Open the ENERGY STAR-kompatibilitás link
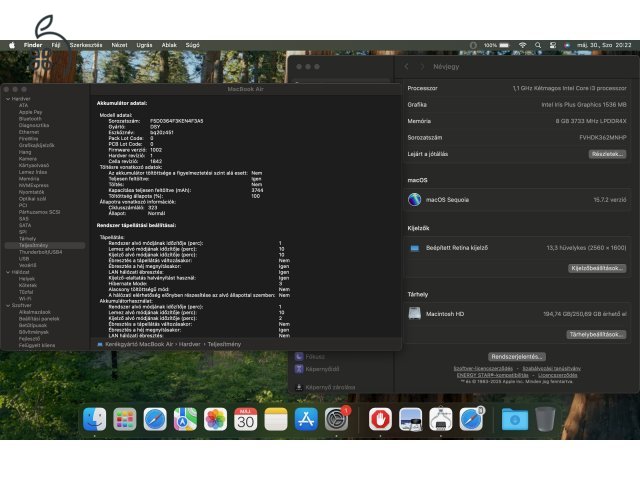The width and height of the screenshot is (640, 480). tap(492, 375)
